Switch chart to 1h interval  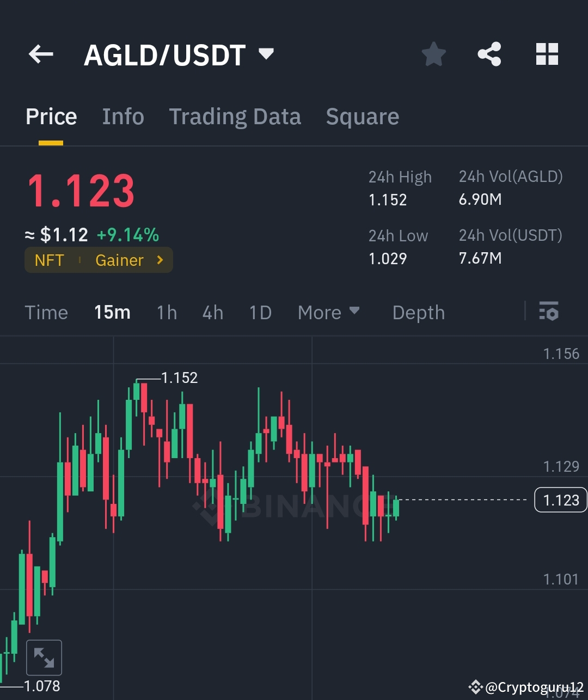pos(166,312)
